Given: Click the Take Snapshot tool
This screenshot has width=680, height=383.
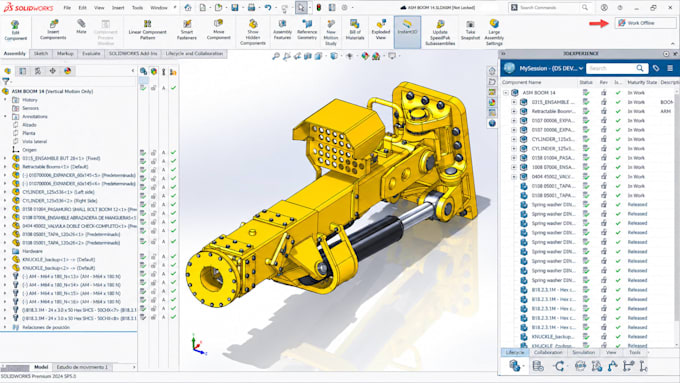Looking at the screenshot, I should pos(470,30).
